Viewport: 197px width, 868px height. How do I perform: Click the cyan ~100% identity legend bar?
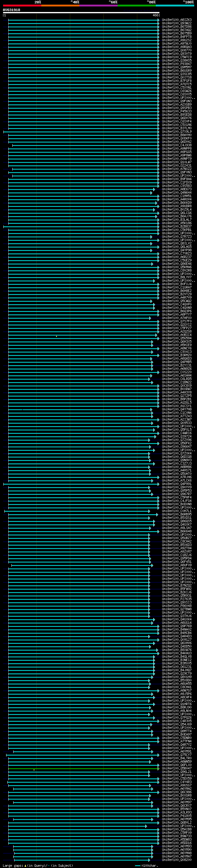(x=175, y=6)
